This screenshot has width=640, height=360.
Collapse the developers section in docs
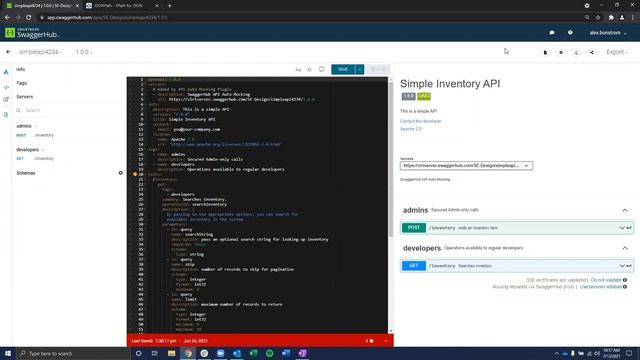pyautogui.click(x=625, y=248)
